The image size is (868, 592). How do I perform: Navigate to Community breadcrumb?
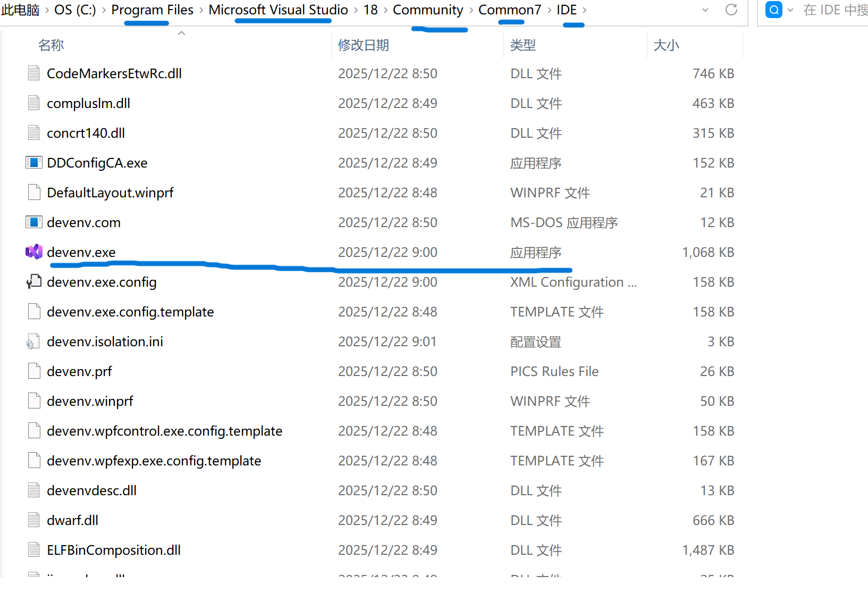coord(428,10)
